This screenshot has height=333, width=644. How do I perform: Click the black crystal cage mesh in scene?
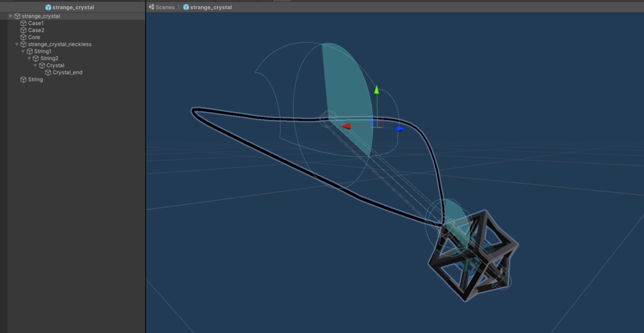(x=472, y=256)
